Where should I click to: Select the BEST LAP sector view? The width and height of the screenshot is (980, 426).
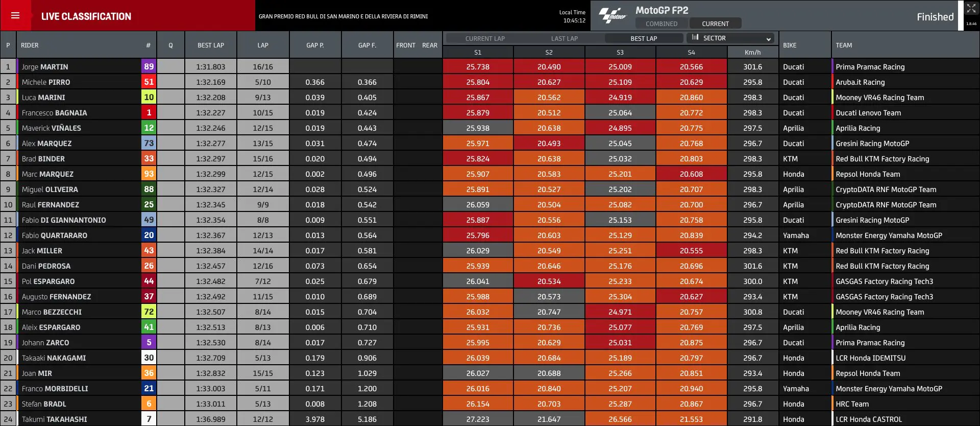pos(644,38)
